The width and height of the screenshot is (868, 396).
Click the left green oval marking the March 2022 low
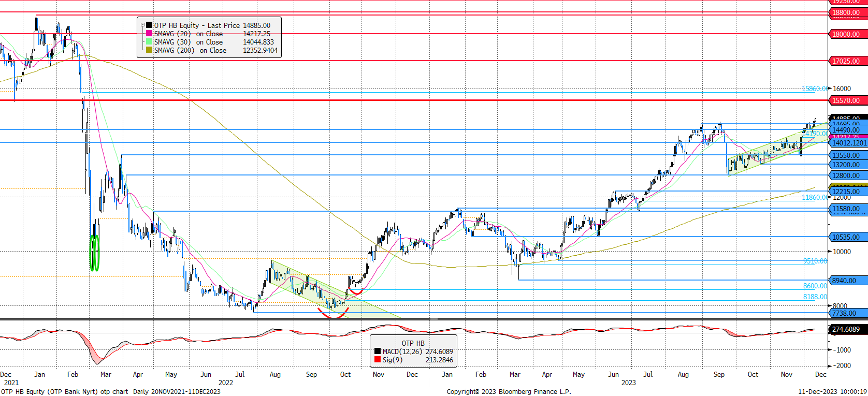(92, 253)
